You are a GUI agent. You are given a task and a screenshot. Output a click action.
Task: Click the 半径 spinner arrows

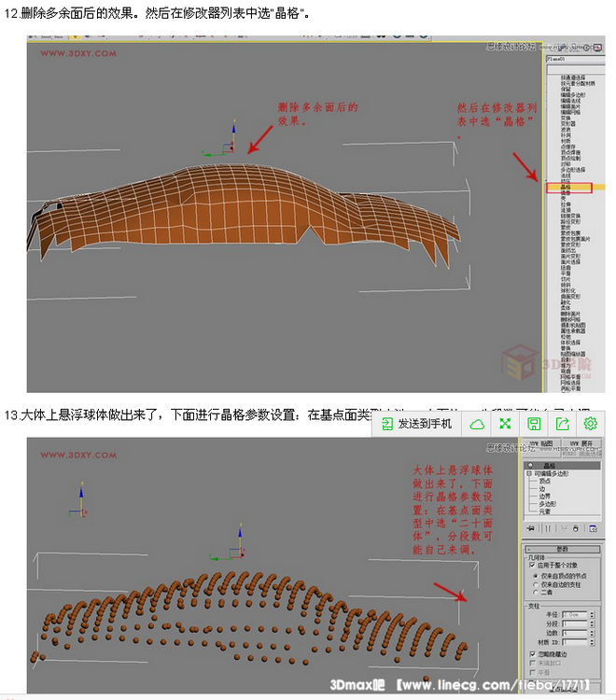click(x=593, y=615)
